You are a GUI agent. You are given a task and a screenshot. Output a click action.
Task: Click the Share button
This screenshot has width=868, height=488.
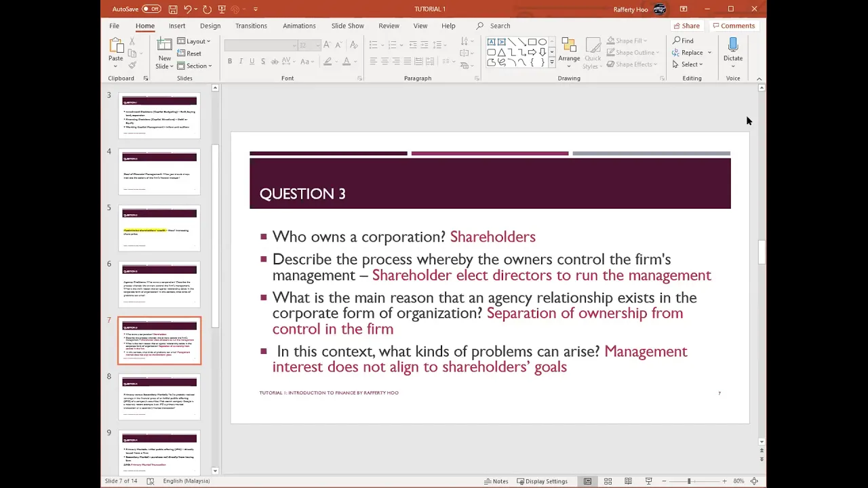tap(686, 26)
